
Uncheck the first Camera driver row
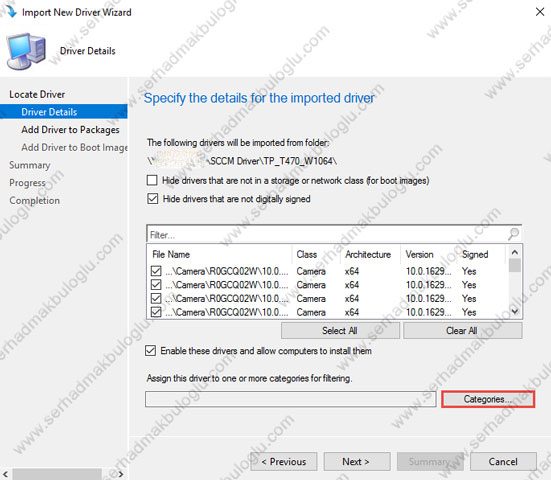coord(156,271)
